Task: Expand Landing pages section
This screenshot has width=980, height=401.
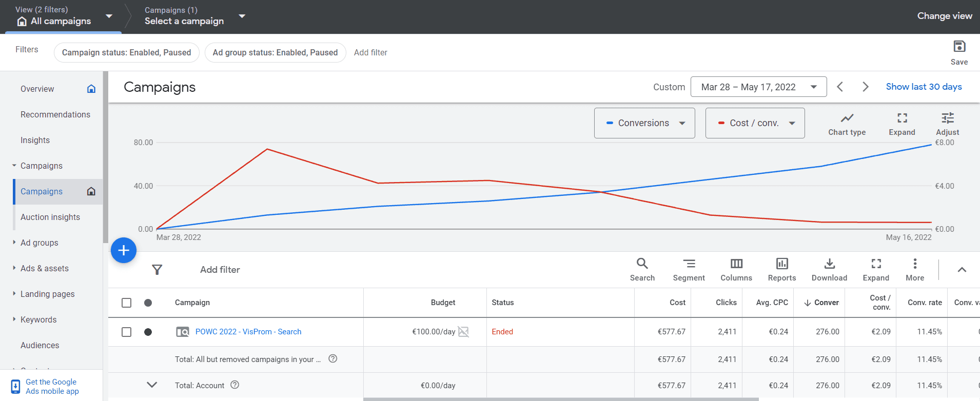Action: tap(14, 294)
